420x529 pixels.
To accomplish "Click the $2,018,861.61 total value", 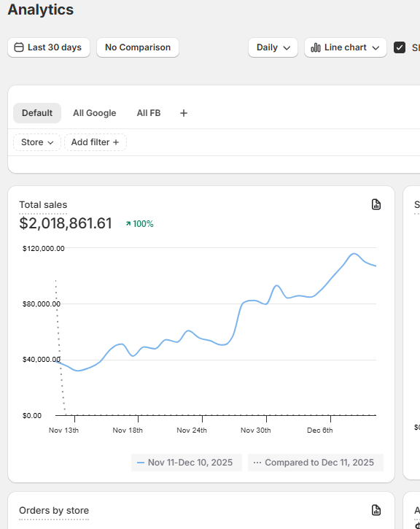I will [x=66, y=223].
